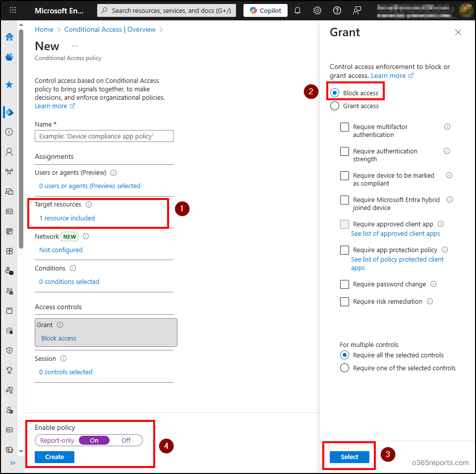This screenshot has width=476, height=474.
Task: Open the settings gear in the top bar
Action: (x=317, y=10)
